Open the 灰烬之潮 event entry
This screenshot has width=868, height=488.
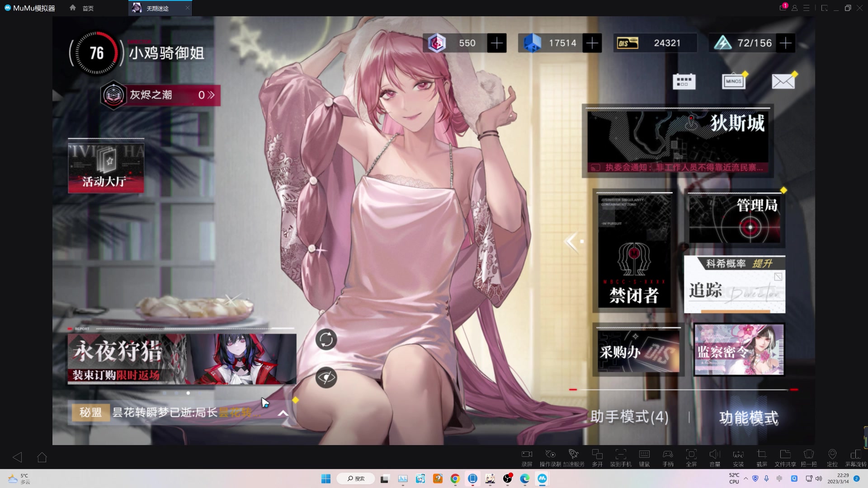click(x=160, y=95)
